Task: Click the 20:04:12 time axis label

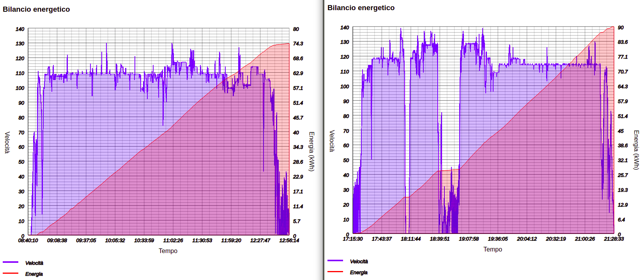Action: [x=527, y=239]
